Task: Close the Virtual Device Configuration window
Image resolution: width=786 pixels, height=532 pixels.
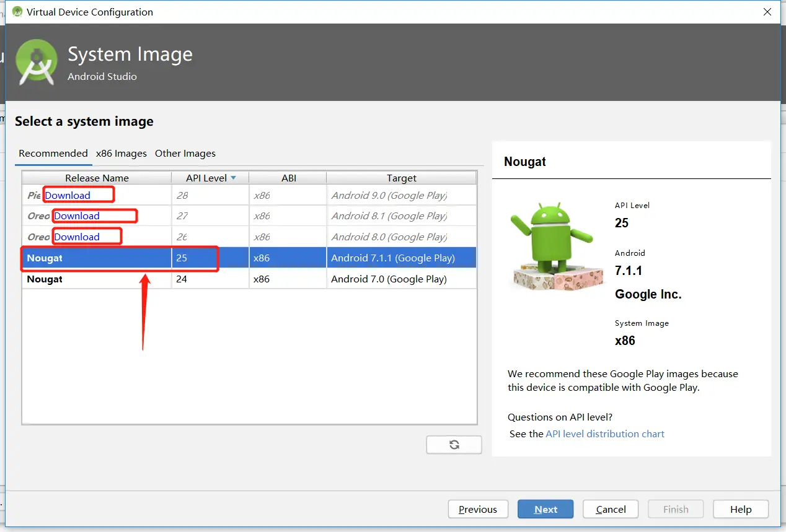Action: tap(767, 12)
